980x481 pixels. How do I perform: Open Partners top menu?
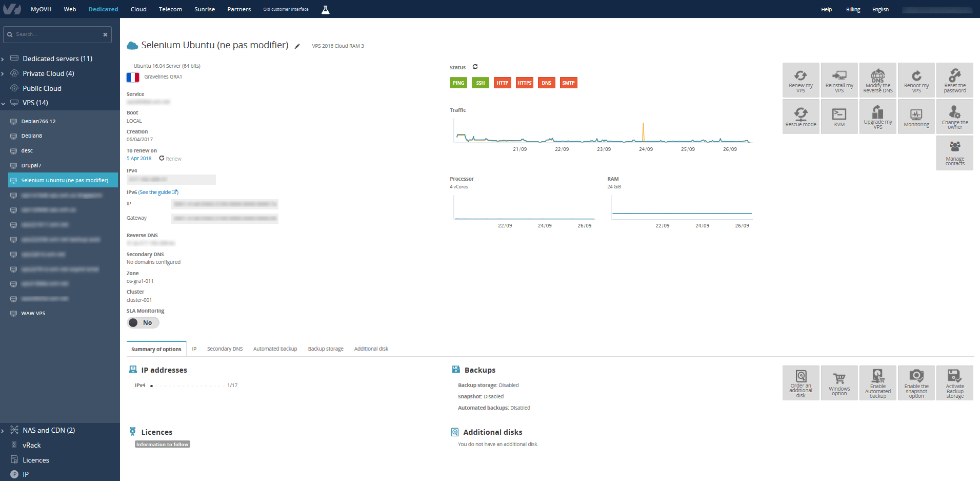[239, 9]
